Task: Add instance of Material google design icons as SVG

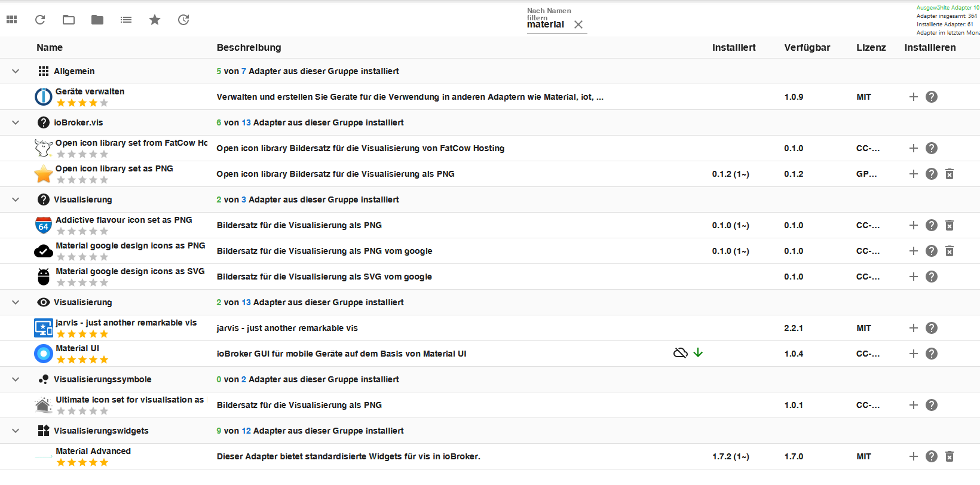Action: [914, 277]
